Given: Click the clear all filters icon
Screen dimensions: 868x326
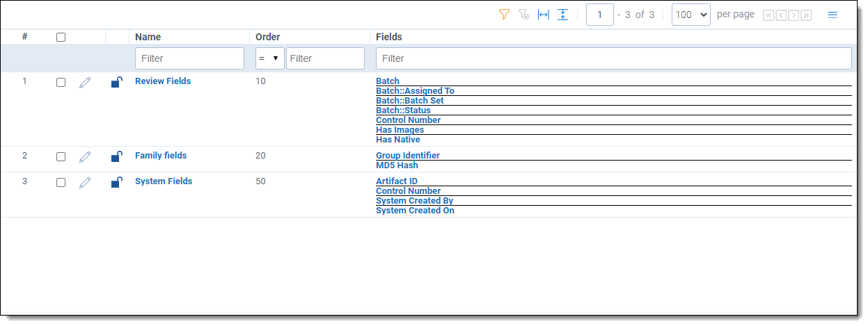Looking at the screenshot, I should 524,15.
